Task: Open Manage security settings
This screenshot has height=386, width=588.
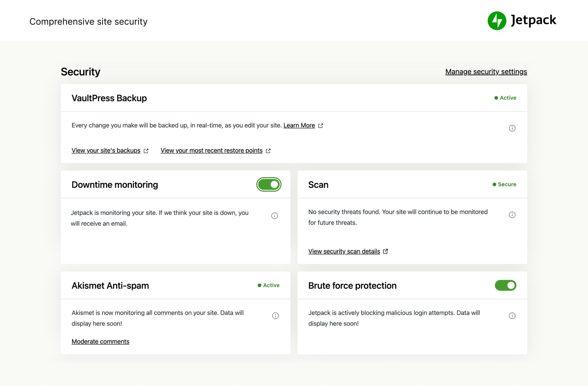Action: pyautogui.click(x=486, y=71)
